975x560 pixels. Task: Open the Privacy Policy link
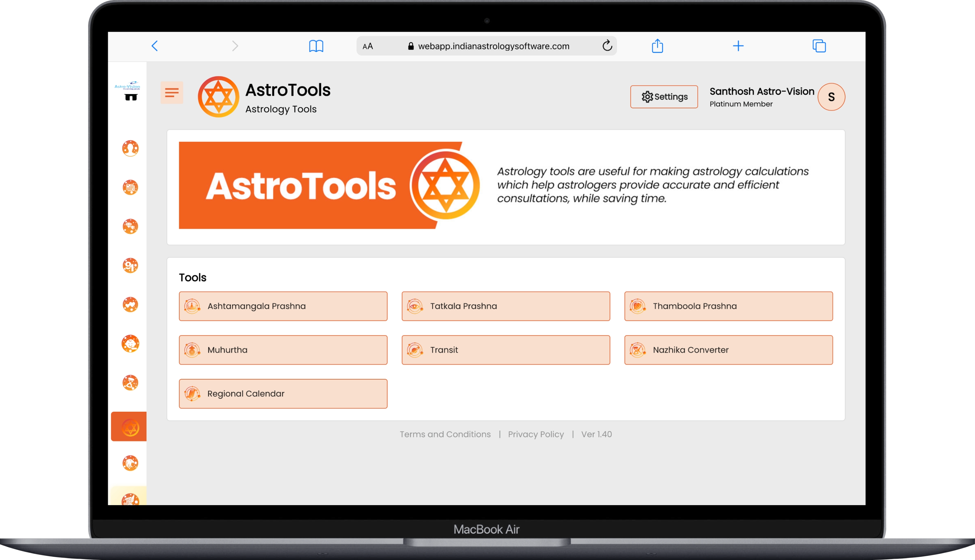[536, 434]
